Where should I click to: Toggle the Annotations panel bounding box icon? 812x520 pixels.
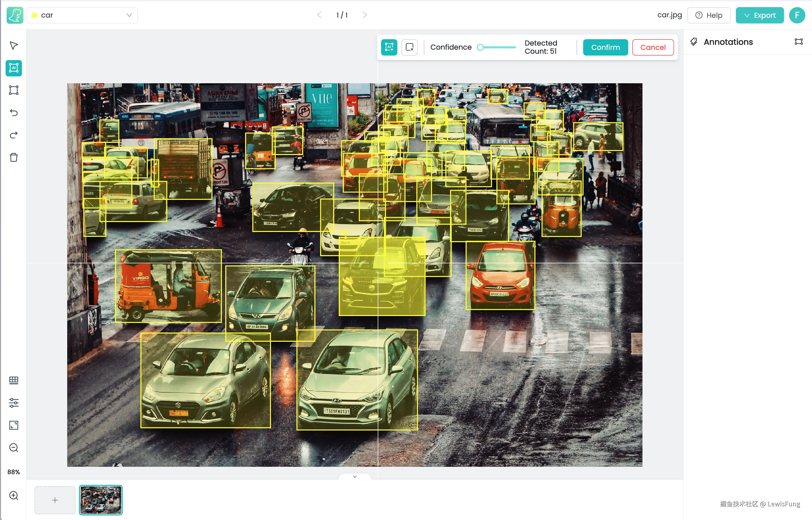(798, 42)
